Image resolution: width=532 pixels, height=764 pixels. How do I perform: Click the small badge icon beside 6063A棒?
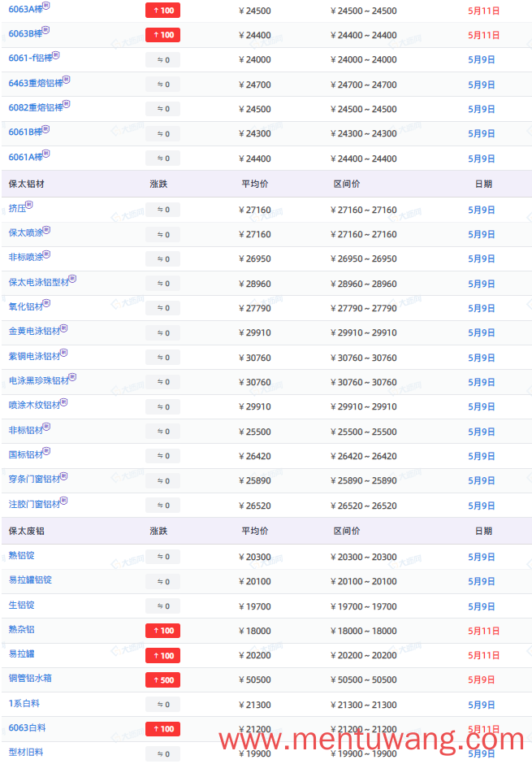pyautogui.click(x=46, y=6)
